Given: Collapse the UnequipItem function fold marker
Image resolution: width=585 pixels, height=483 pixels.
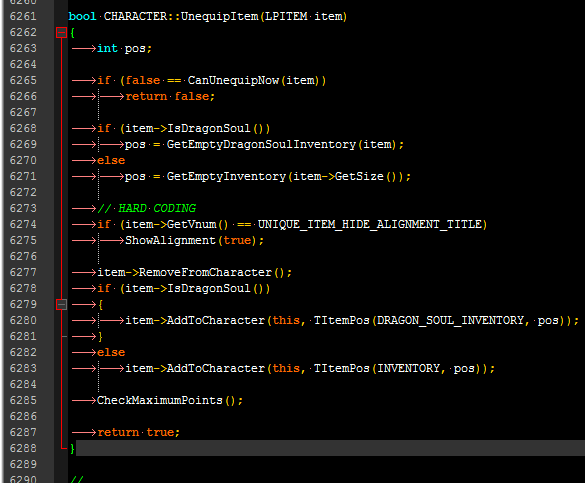Looking at the screenshot, I should coord(61,32).
